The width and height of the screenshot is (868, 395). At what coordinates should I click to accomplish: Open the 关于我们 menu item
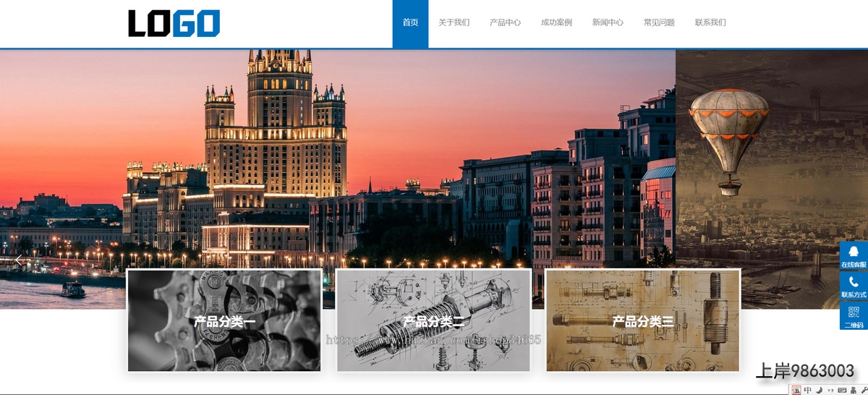(454, 23)
